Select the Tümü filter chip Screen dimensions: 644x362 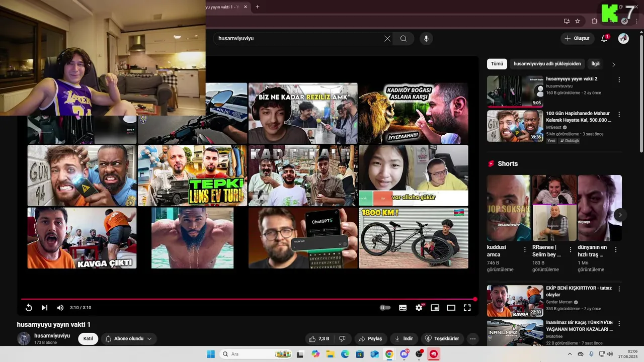(x=497, y=64)
